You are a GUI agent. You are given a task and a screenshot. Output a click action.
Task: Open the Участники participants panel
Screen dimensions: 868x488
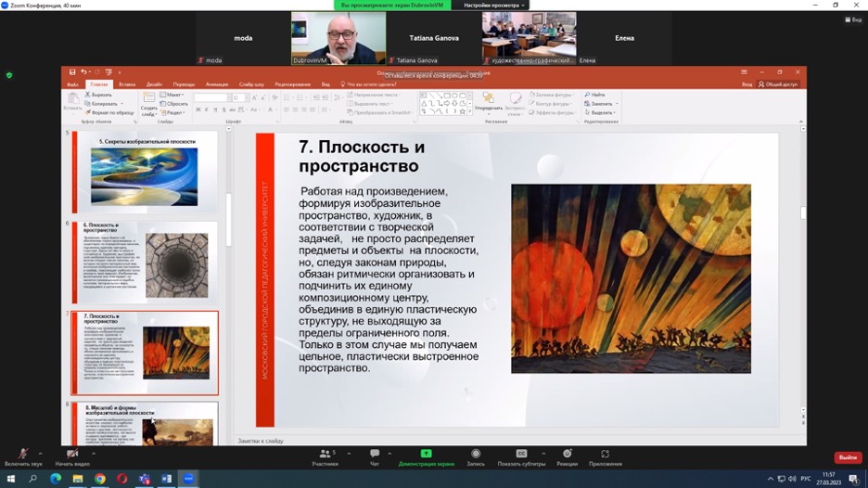325,455
